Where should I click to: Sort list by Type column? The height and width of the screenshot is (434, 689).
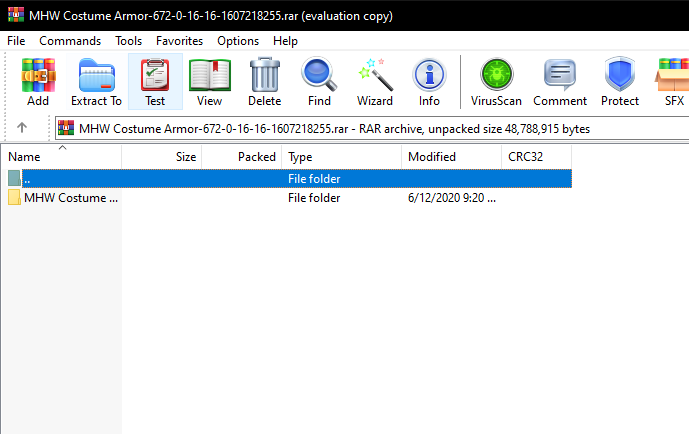pyautogui.click(x=342, y=157)
